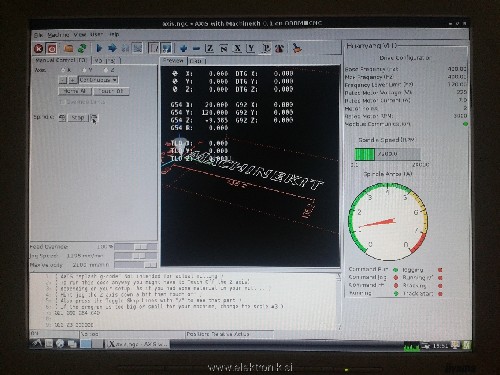This screenshot has height=375, width=500.
Task: Switch to the Manual Control [F3] tab
Action: 61,60
